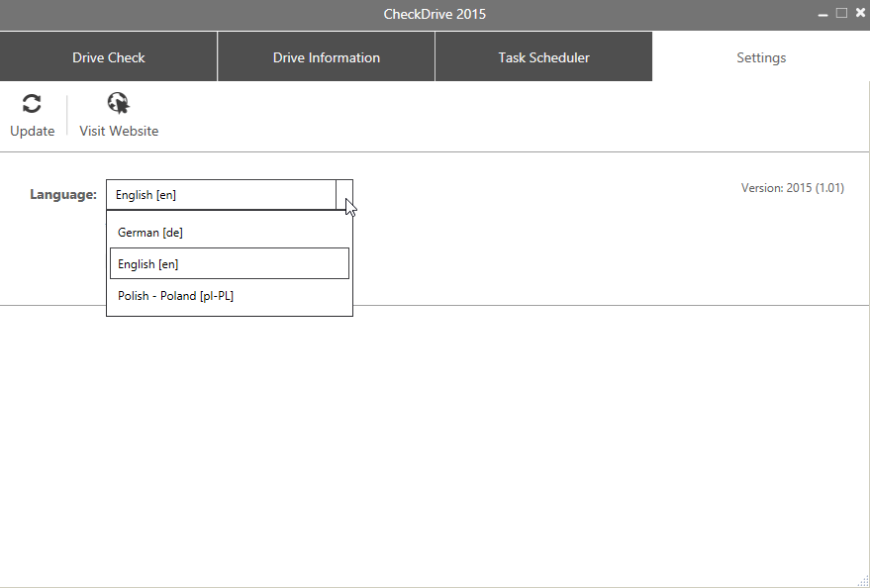Maximize the CheckDrive 2015 window
This screenshot has height=588, width=870.
[841, 13]
